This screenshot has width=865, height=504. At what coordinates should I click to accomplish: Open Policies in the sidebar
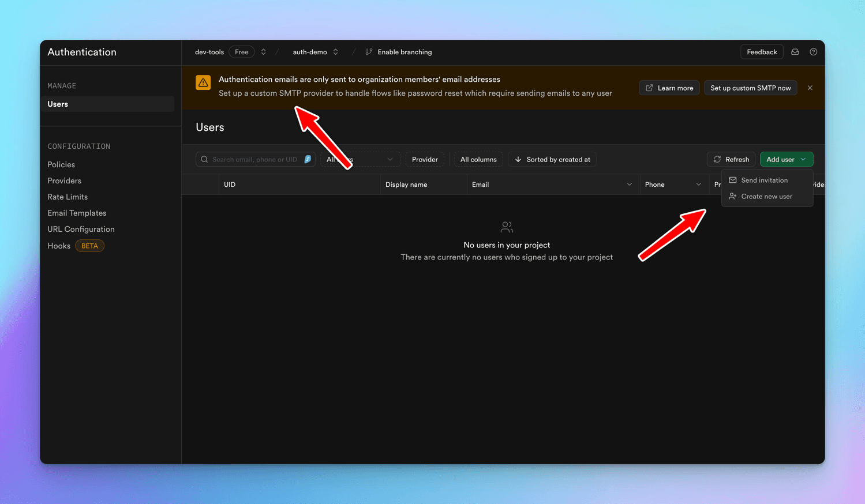pos(61,164)
